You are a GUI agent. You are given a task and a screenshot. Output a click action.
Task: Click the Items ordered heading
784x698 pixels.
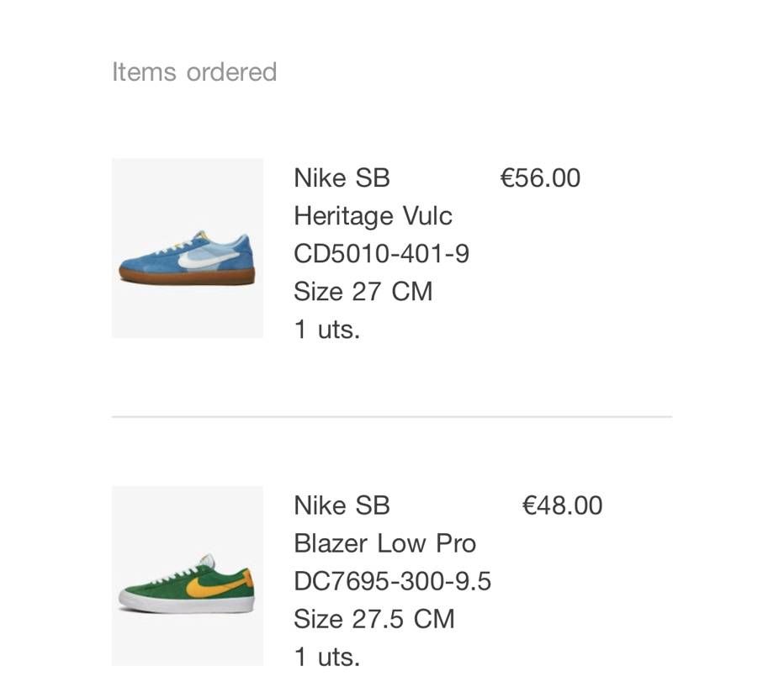(194, 72)
